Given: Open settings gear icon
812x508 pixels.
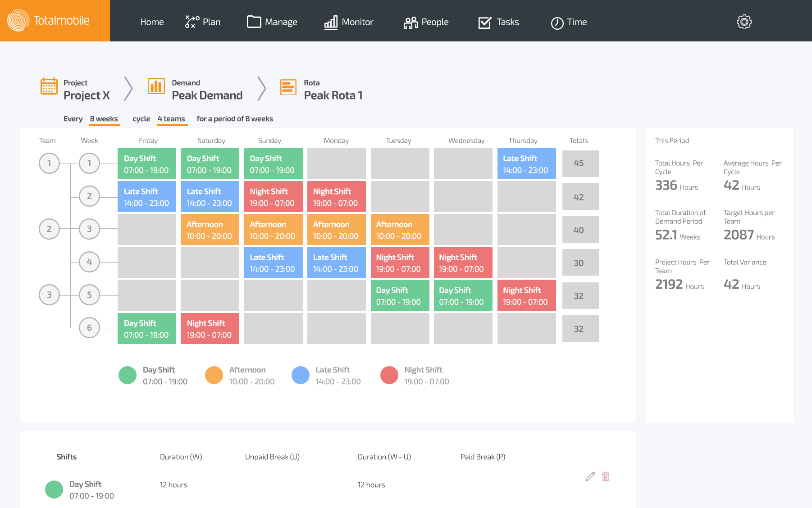Looking at the screenshot, I should 744,22.
